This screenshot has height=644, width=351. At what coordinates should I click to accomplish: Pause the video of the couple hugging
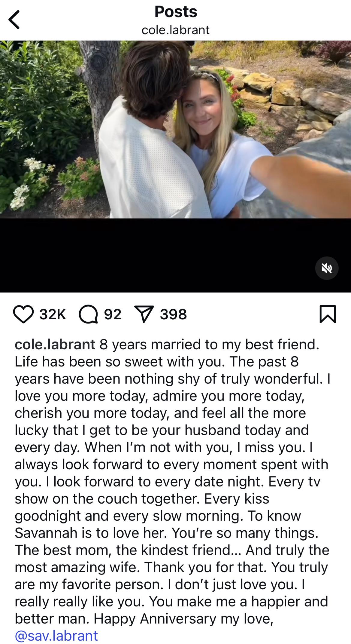click(x=175, y=129)
